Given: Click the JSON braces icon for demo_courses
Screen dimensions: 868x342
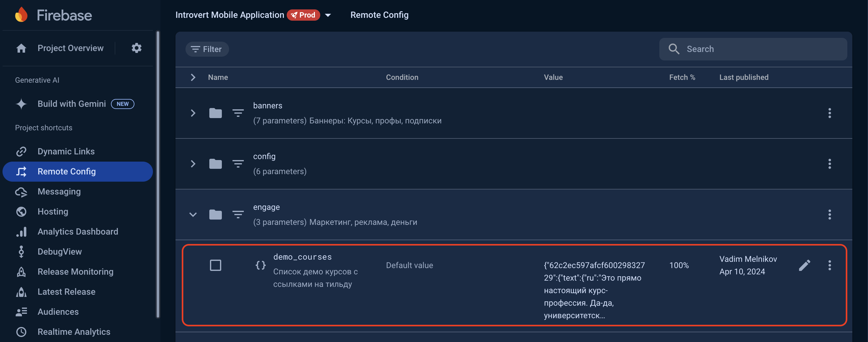Looking at the screenshot, I should pyautogui.click(x=260, y=265).
